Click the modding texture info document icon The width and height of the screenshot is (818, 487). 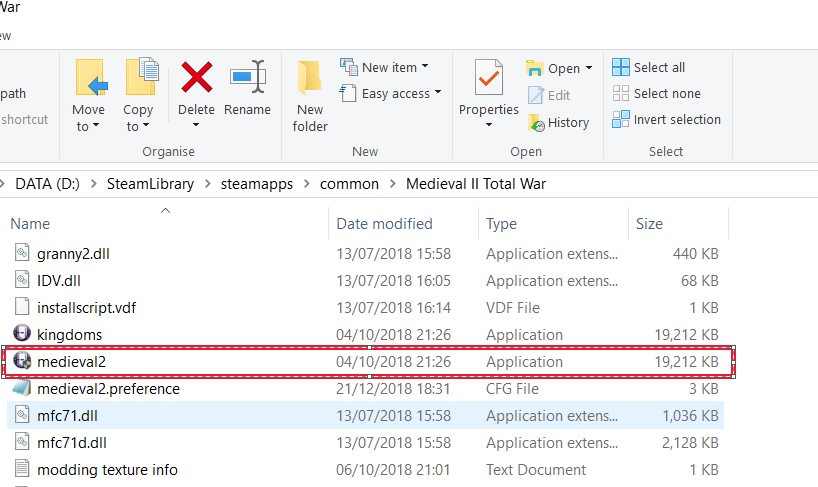(x=22, y=468)
